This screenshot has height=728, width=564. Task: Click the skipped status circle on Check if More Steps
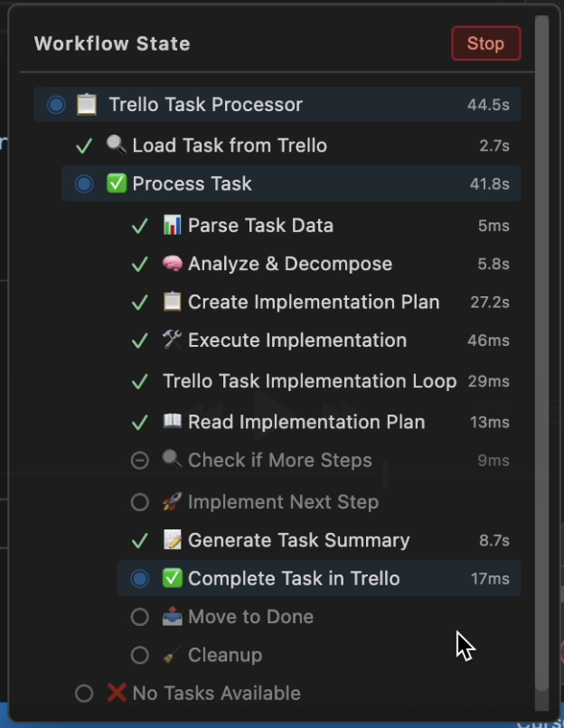[140, 461]
